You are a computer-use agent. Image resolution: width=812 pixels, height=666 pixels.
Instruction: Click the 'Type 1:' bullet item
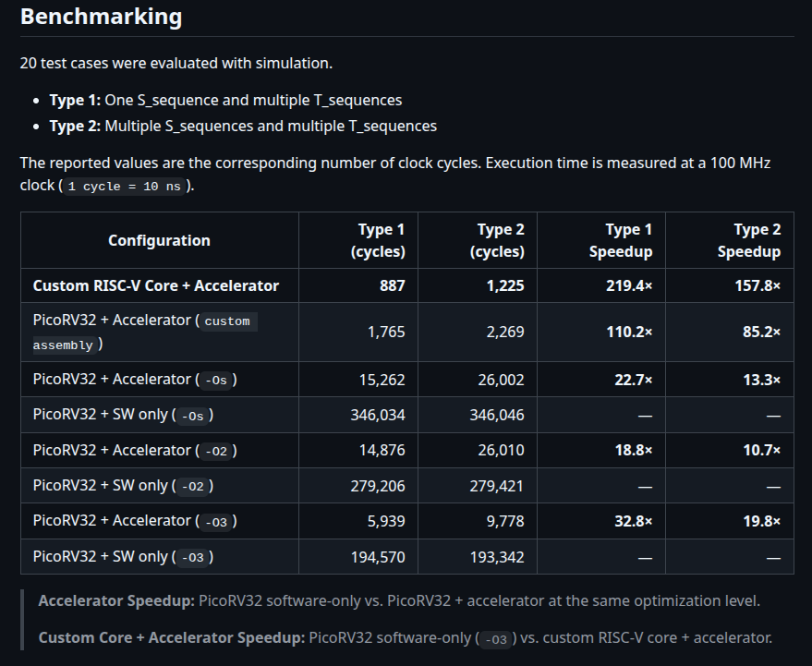(225, 100)
